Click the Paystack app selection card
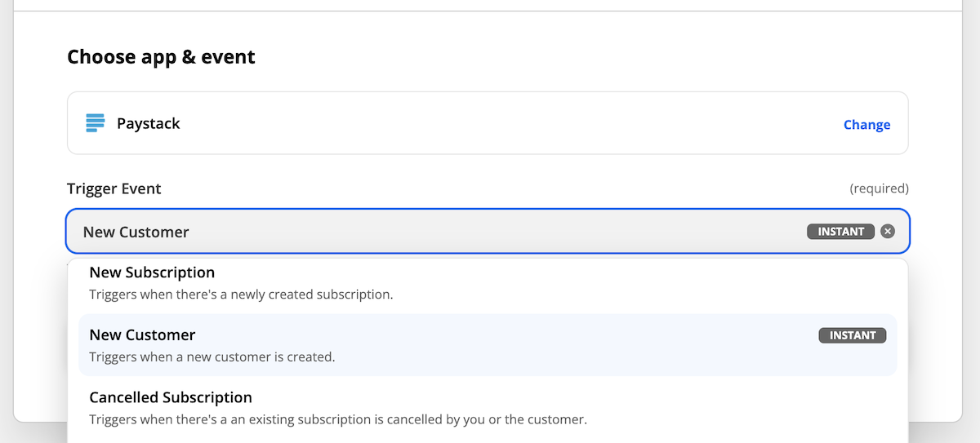The image size is (980, 443). pos(488,123)
